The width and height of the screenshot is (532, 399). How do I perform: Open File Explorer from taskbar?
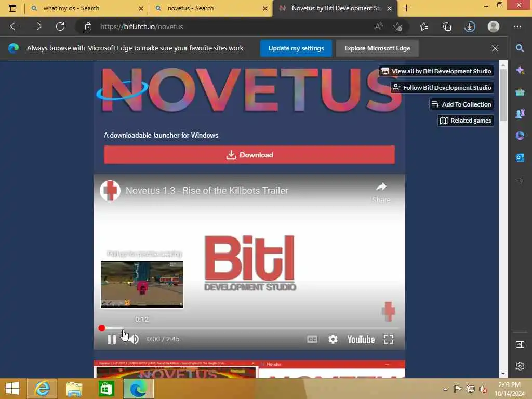pyautogui.click(x=74, y=389)
